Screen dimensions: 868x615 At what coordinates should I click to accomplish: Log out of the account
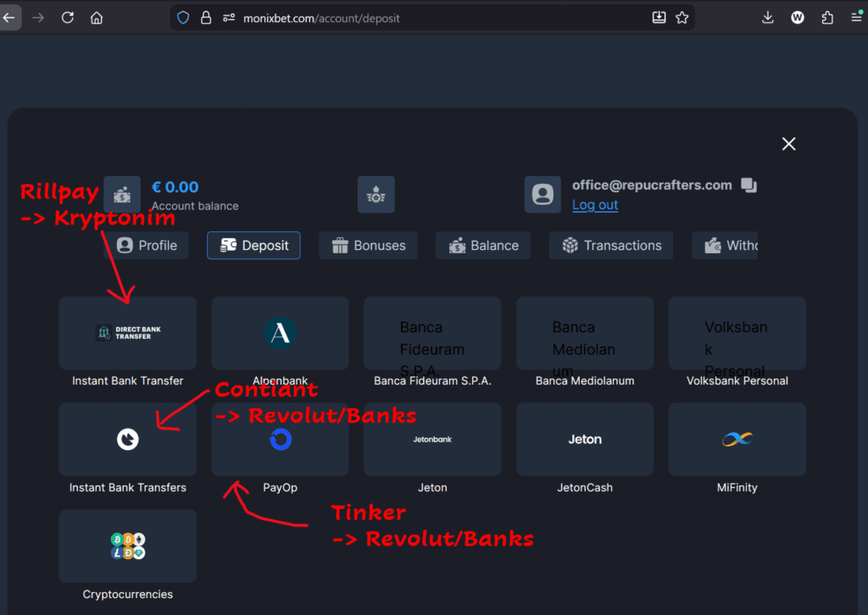594,205
